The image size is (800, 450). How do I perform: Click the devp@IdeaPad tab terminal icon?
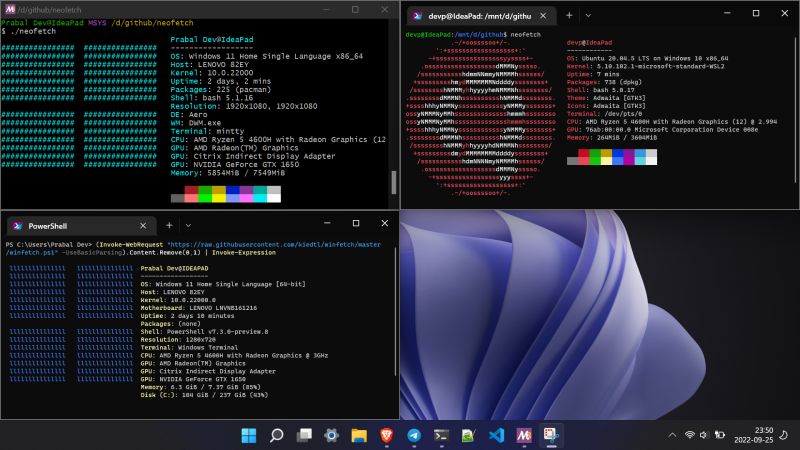tap(418, 16)
